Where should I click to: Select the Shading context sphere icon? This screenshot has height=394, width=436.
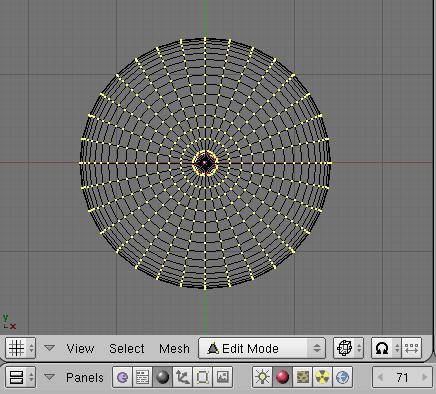(163, 377)
